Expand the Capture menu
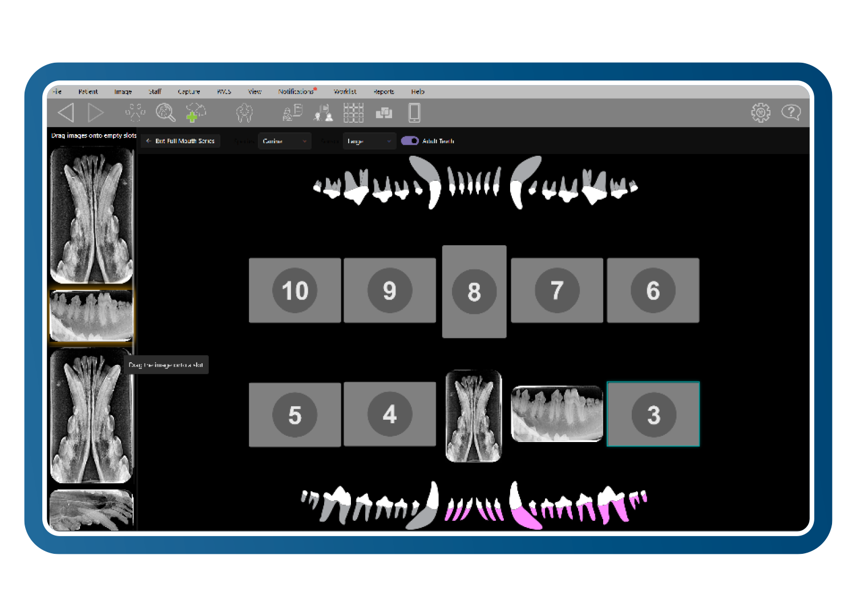The height and width of the screenshot is (616, 856). coord(189,91)
